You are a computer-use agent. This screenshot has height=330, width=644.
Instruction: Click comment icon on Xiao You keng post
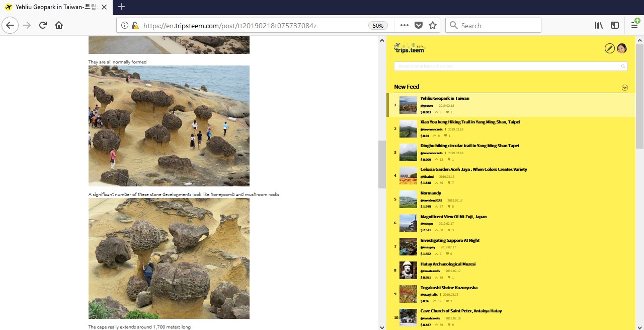446,136
